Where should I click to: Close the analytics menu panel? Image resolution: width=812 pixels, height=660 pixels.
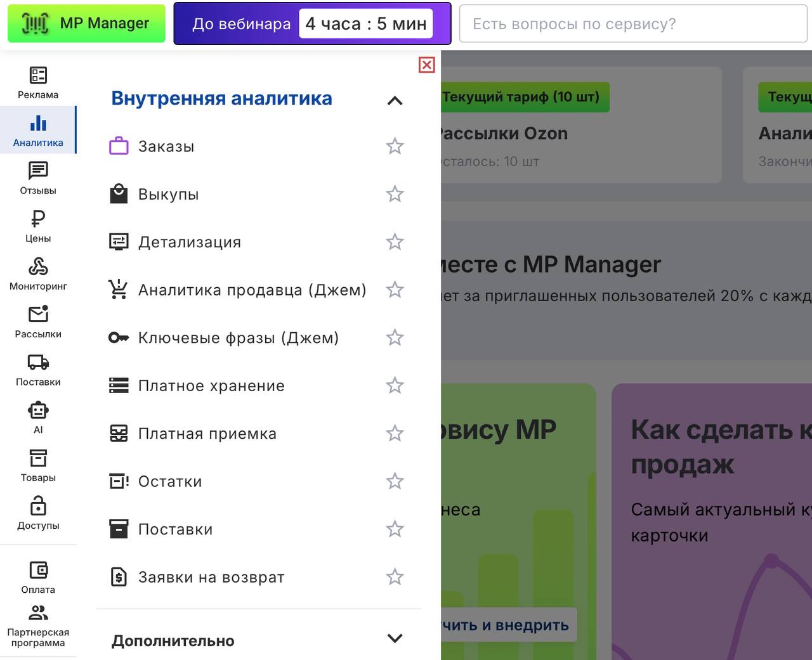[x=427, y=65]
